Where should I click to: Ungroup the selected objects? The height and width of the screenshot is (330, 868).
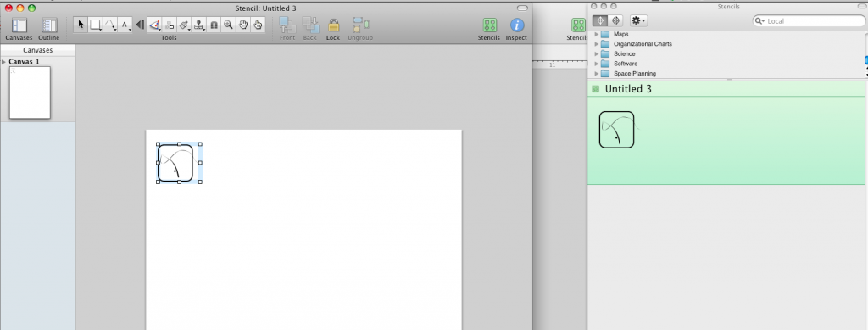point(360,29)
